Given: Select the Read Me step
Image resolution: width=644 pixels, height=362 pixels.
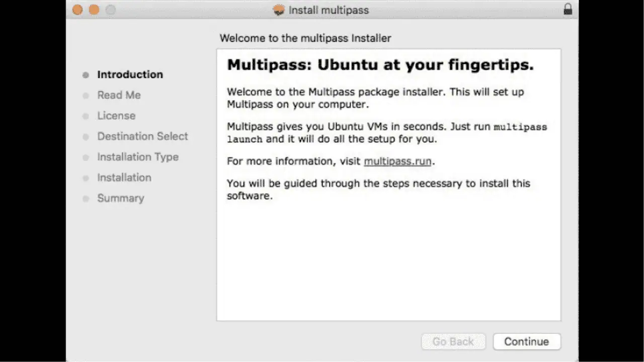Looking at the screenshot, I should pyautogui.click(x=119, y=95).
